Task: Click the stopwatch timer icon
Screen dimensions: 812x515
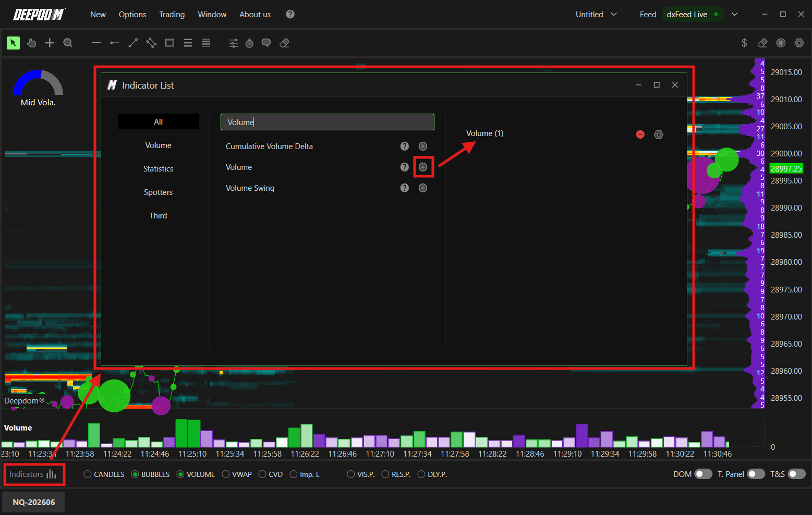Action: click(x=250, y=43)
